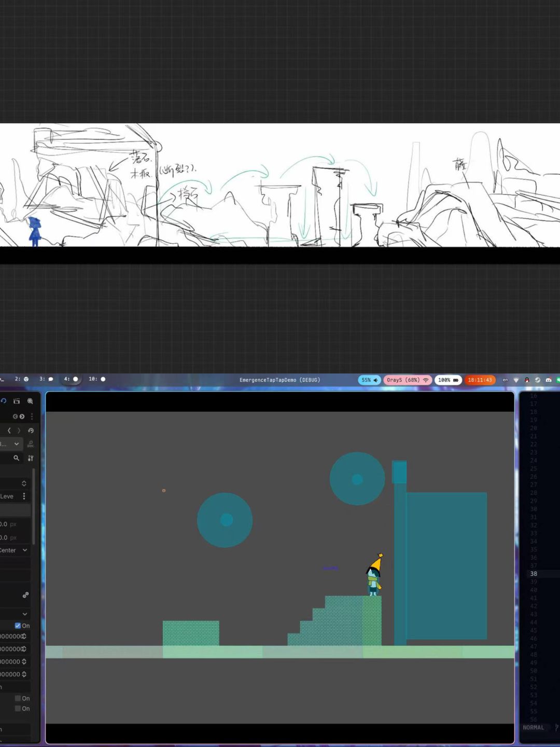Expand the section chevron above the On checkbox
The height and width of the screenshot is (747, 560).
(25, 614)
